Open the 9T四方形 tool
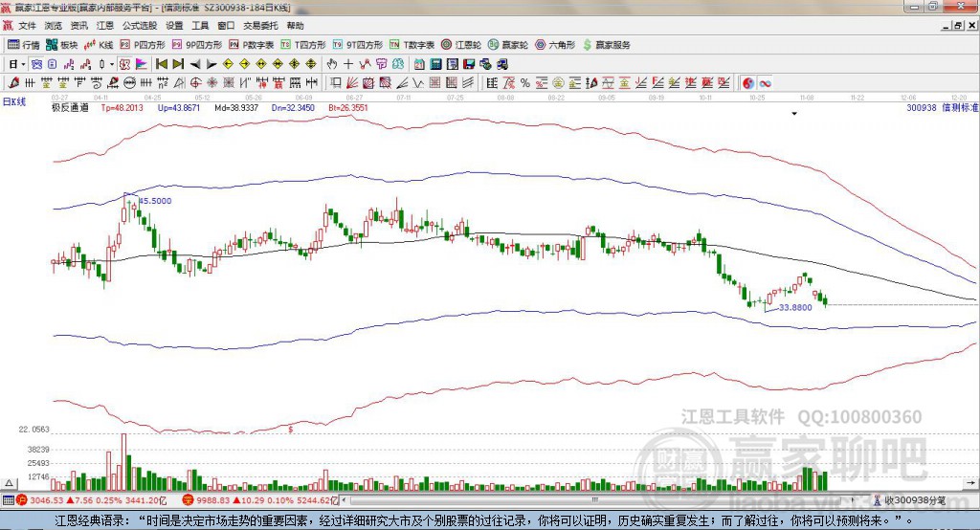The image size is (980, 530). pos(358,45)
